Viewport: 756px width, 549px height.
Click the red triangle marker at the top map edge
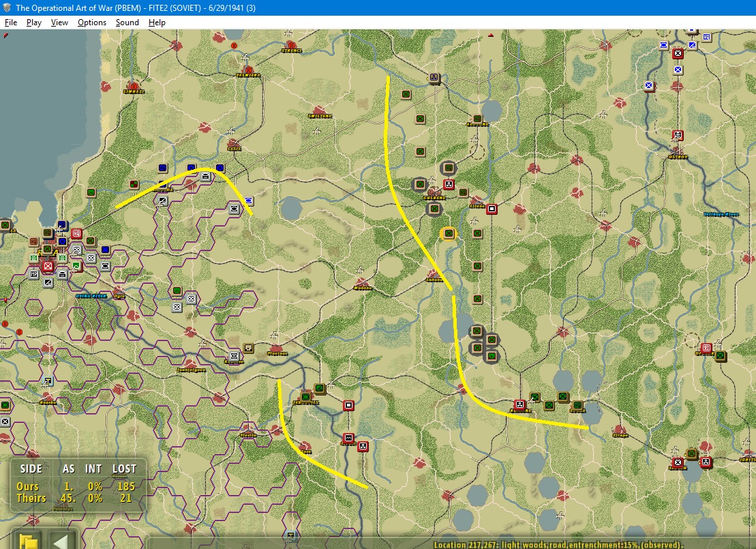(x=491, y=35)
